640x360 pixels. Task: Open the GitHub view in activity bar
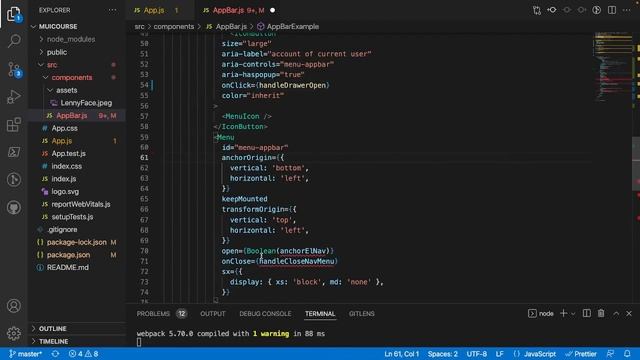[x=14, y=207]
